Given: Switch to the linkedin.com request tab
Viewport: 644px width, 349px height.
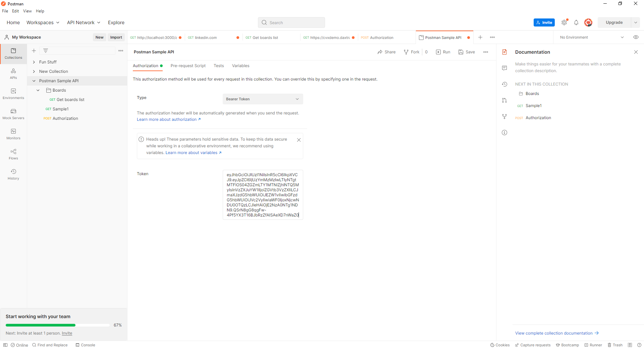Looking at the screenshot, I should tap(213, 38).
